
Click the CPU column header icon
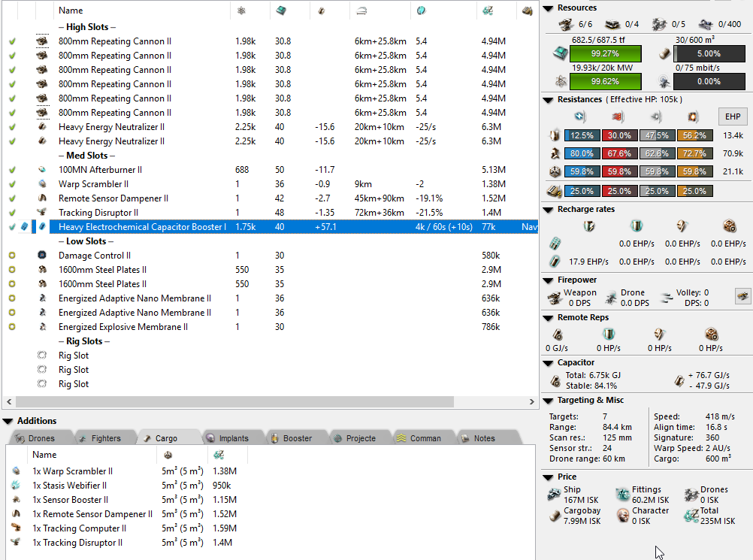(x=281, y=11)
